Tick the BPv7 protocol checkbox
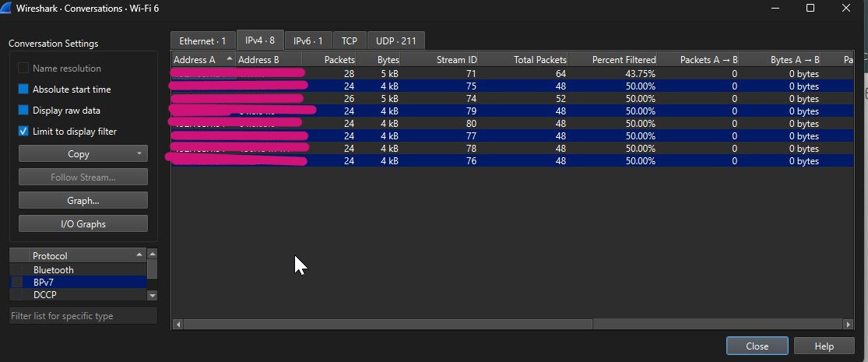868x362 pixels. (x=18, y=283)
